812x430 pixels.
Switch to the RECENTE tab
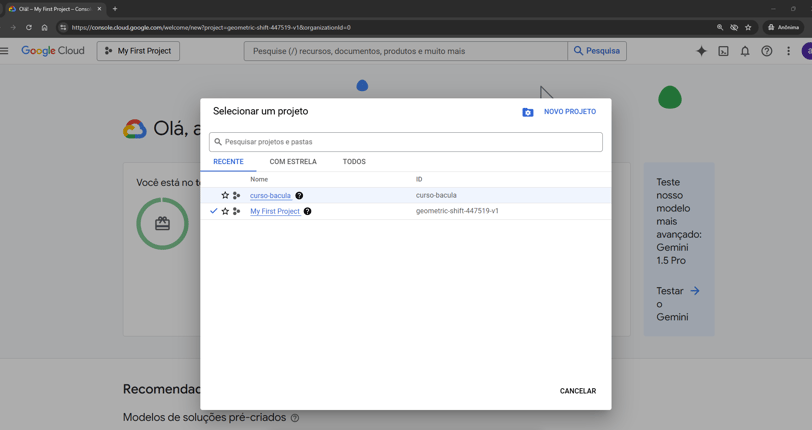(x=228, y=162)
